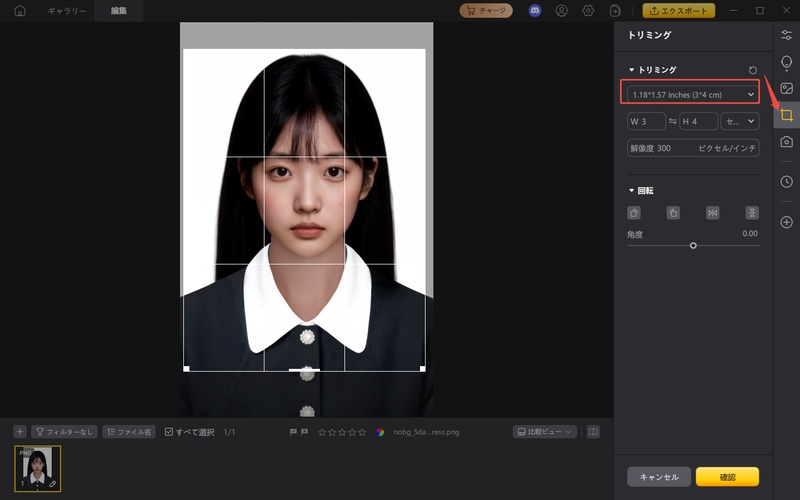
Task: Open the adjustments sliders panel icon
Action: (787, 35)
